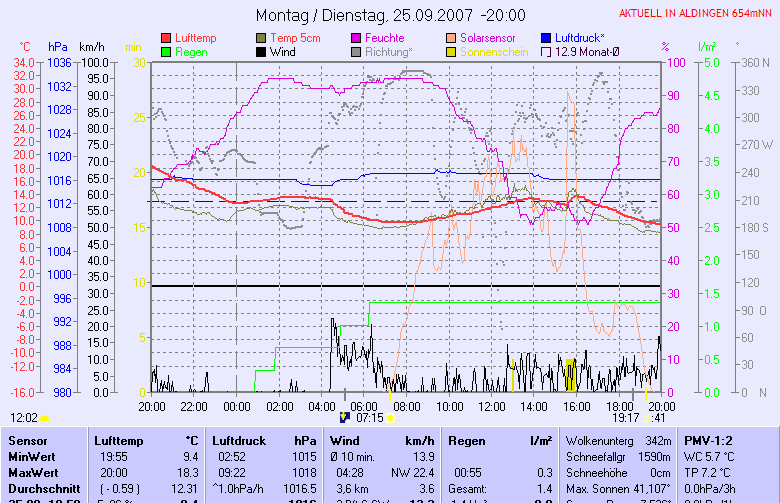Click the sun icon next to 12:02
This screenshot has width=780, height=503.
(45, 418)
